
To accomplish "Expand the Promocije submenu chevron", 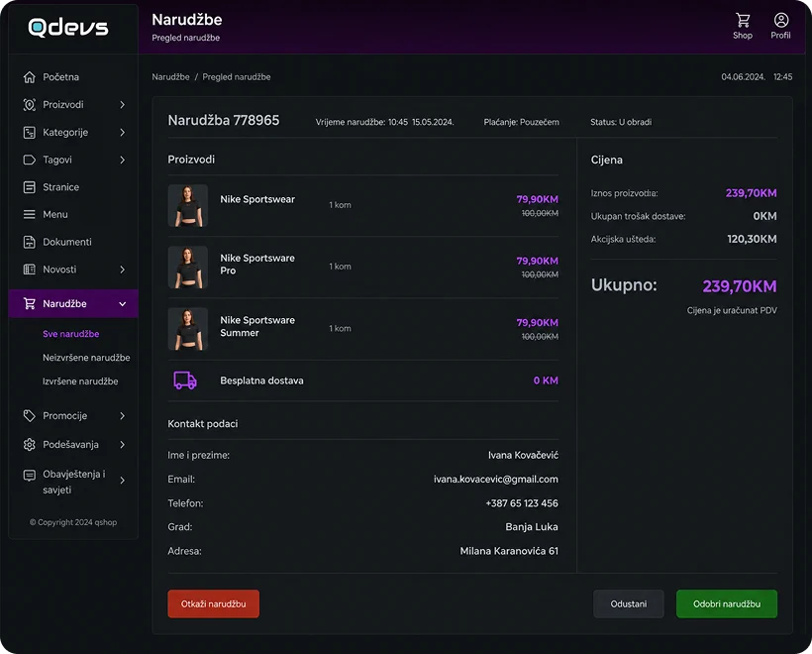I will coord(122,415).
